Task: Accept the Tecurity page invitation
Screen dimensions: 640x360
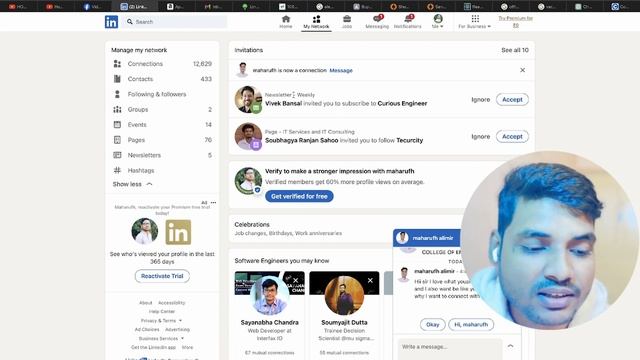Action: click(512, 136)
